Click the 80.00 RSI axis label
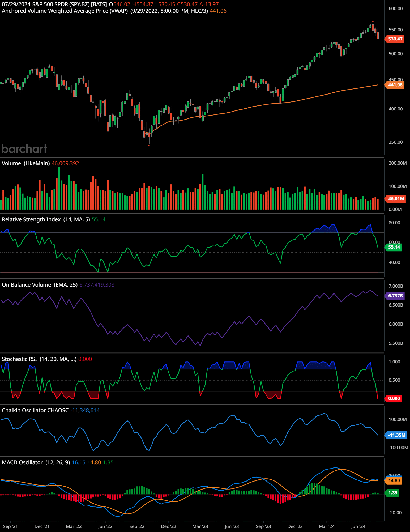 (x=394, y=223)
